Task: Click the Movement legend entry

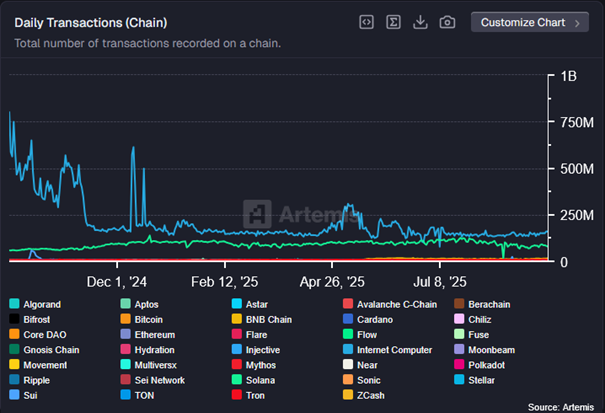Action: 38,365
